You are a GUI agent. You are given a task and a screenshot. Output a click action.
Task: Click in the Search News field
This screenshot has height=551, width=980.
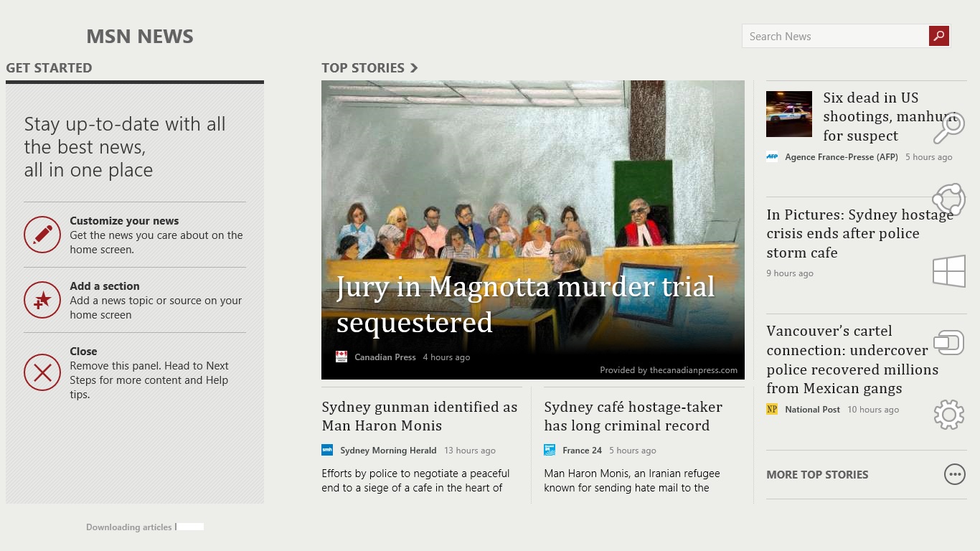[x=836, y=36]
